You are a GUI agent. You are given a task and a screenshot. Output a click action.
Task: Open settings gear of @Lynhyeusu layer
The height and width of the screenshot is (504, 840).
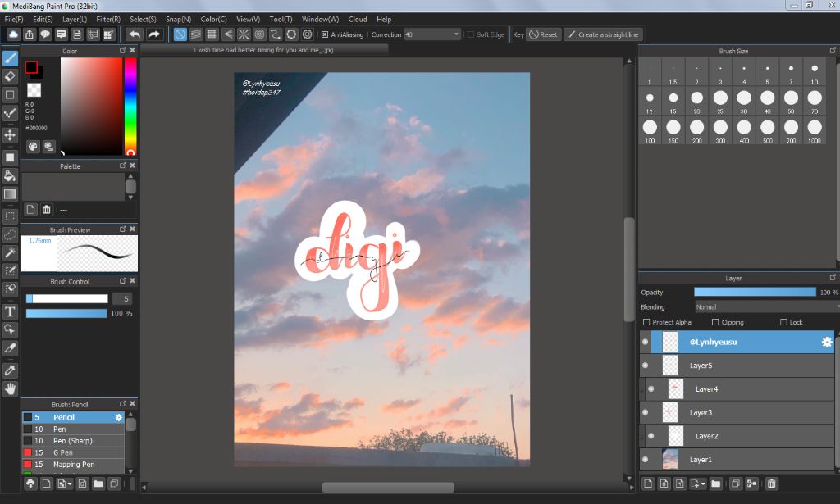tap(827, 342)
